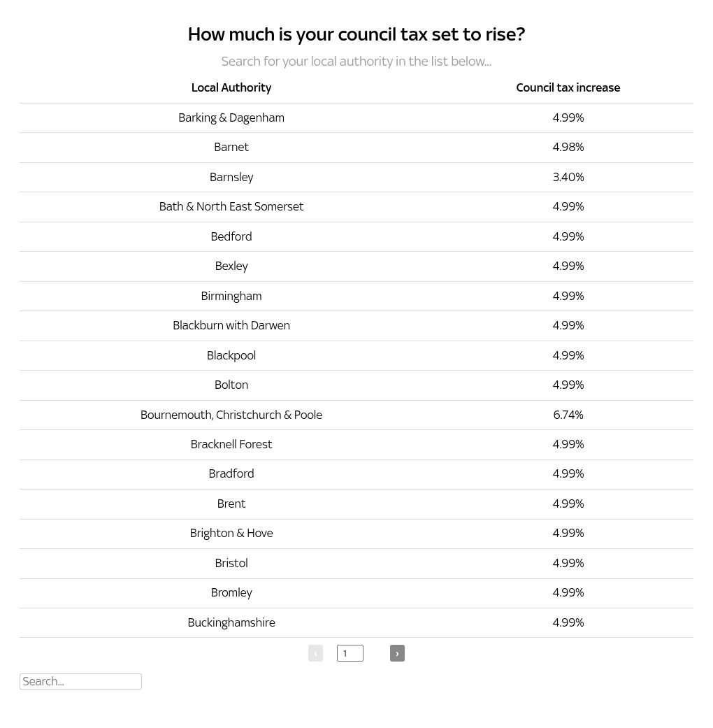The height and width of the screenshot is (728, 713).
Task: Click the 3.40% increase figure
Action: pyautogui.click(x=568, y=178)
